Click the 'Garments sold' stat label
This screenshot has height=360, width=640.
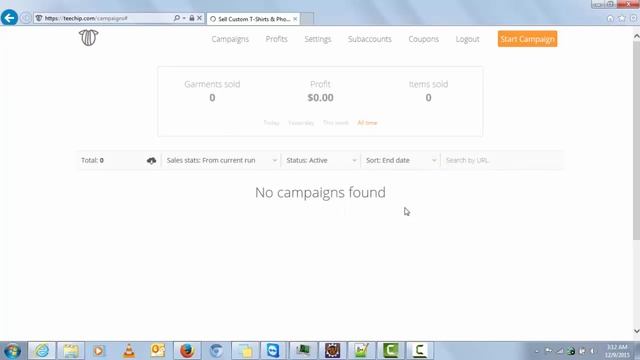coord(212,84)
